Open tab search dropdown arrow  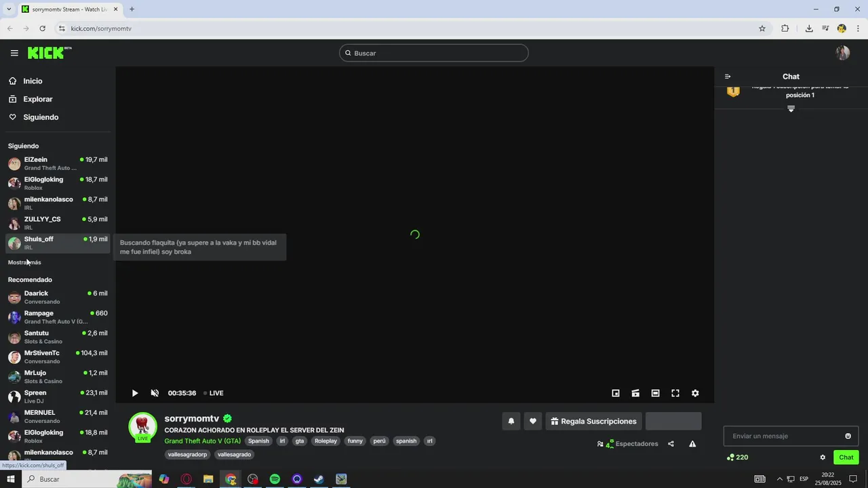coord(9,9)
